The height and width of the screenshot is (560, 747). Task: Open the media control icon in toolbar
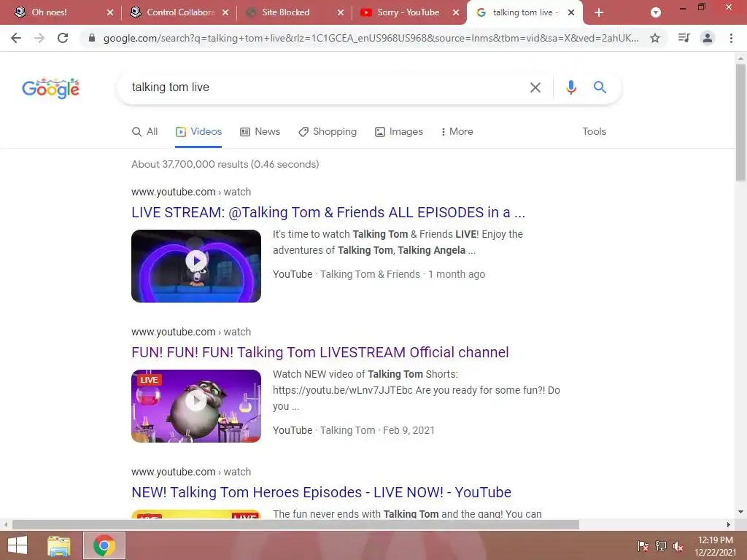(684, 38)
